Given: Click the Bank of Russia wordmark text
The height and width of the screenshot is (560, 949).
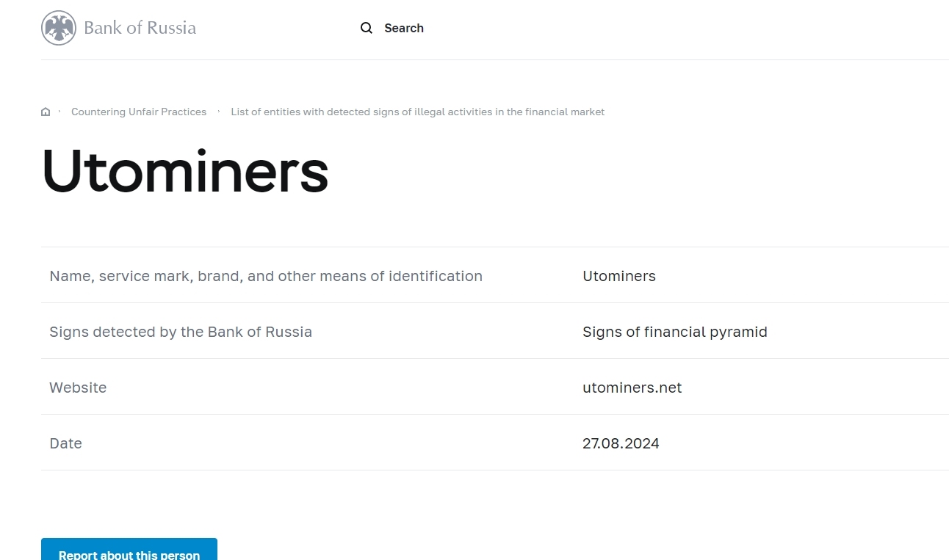Looking at the screenshot, I should click(x=140, y=29).
